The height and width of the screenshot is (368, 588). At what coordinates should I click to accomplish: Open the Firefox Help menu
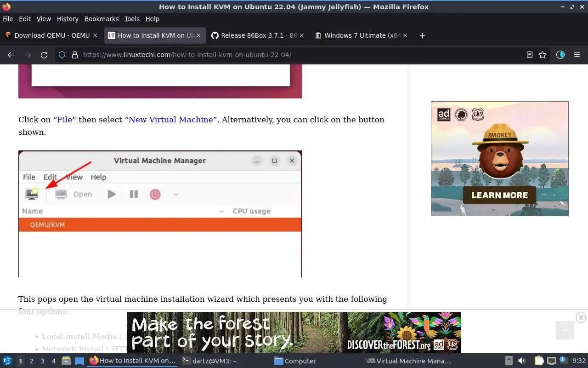(152, 19)
